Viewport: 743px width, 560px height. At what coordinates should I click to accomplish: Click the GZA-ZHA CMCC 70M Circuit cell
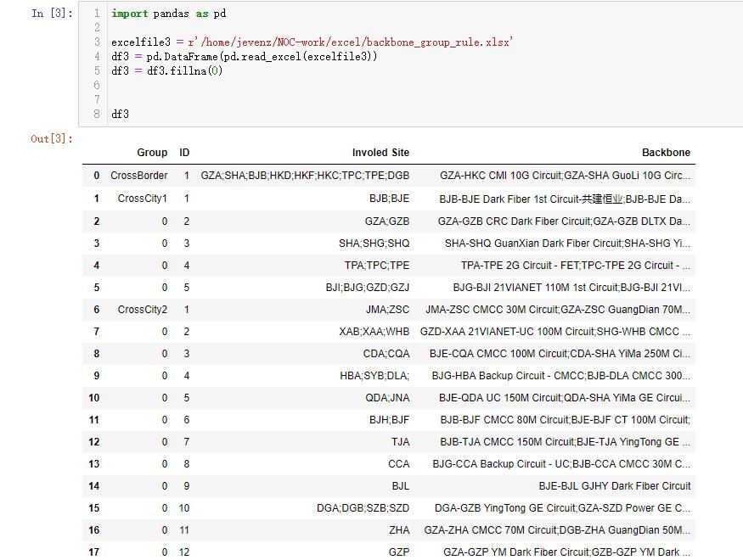pyautogui.click(x=557, y=530)
